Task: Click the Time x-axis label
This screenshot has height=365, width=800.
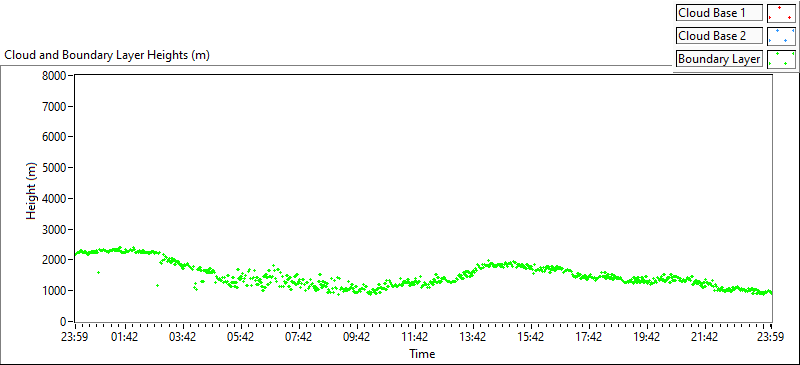Action: tap(422, 353)
